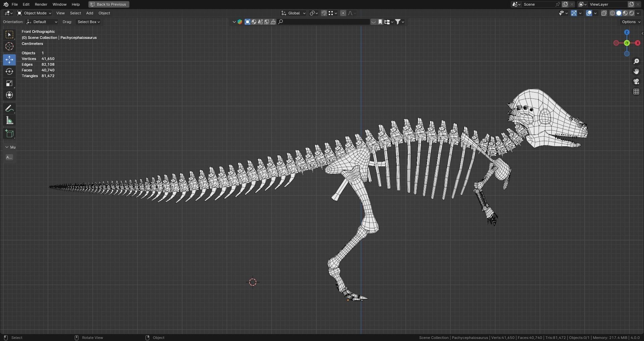Click the hand Pan view icon
The image size is (644, 341).
coord(636,71)
